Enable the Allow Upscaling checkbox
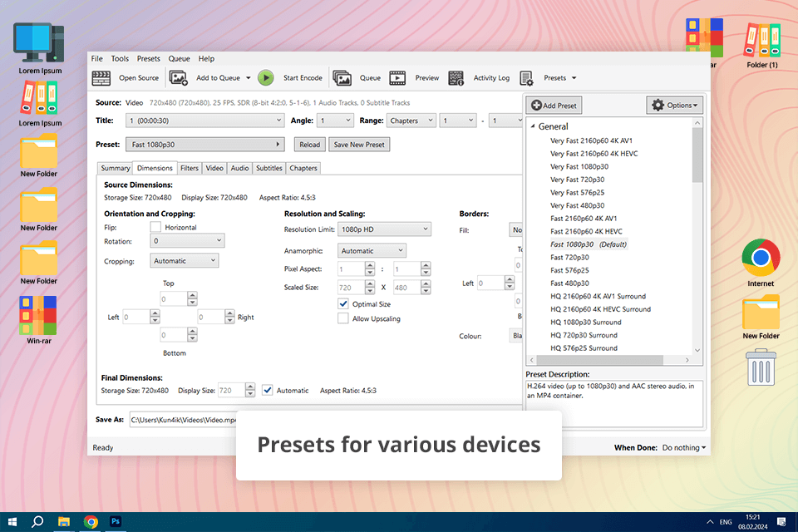 pos(343,318)
